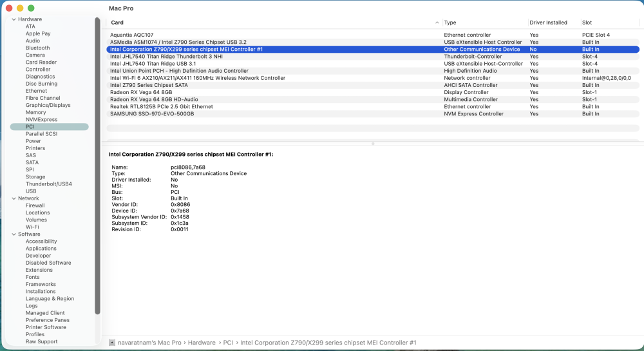
Task: Select Locations under Network
Action: (38, 213)
